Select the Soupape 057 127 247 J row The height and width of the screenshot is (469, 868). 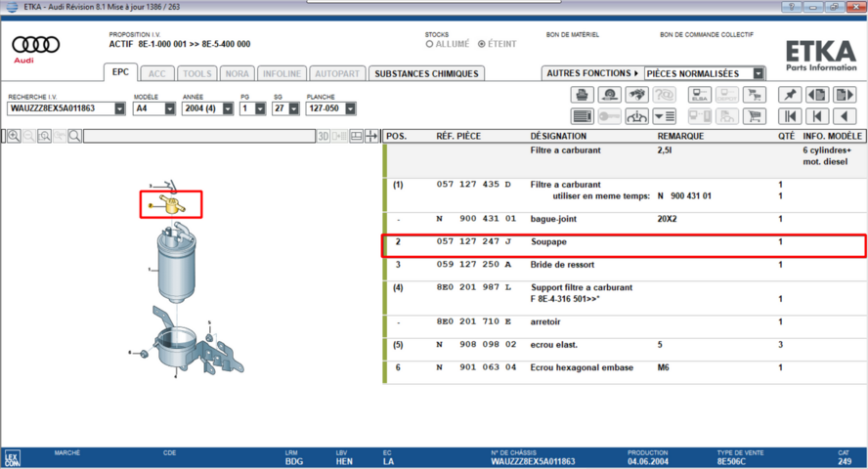(x=624, y=245)
